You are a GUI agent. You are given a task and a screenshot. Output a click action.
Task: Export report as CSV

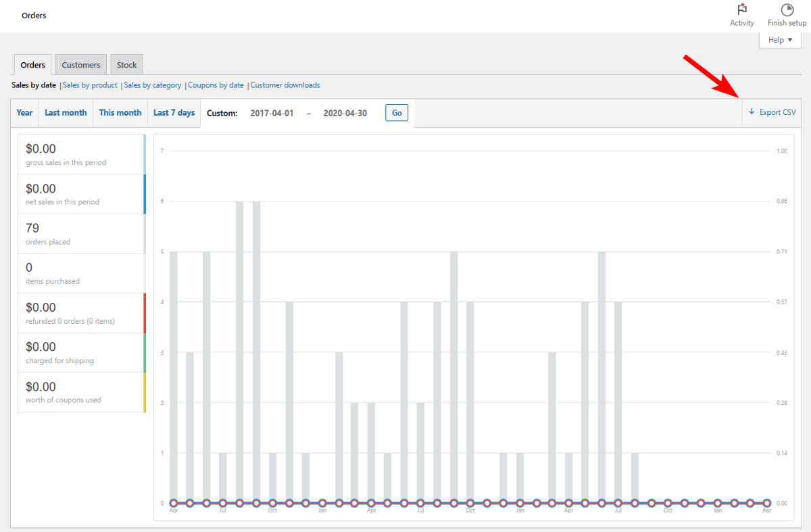tap(772, 113)
